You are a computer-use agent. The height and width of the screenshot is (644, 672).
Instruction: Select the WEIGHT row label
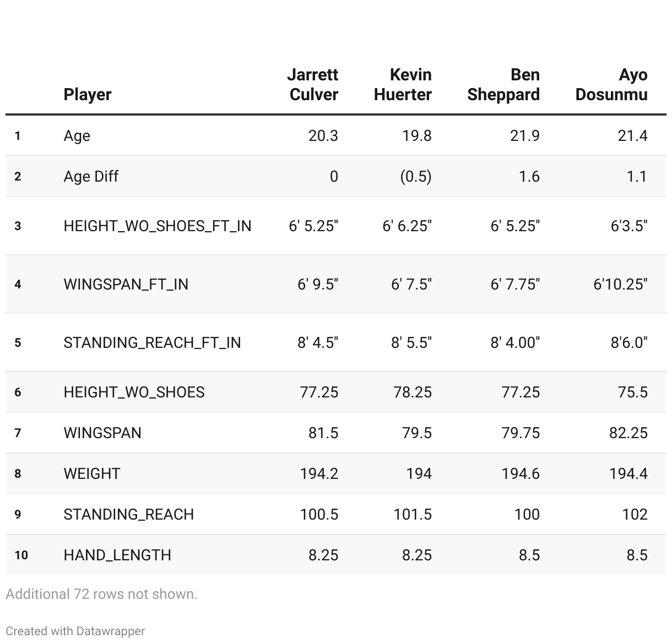(92, 473)
